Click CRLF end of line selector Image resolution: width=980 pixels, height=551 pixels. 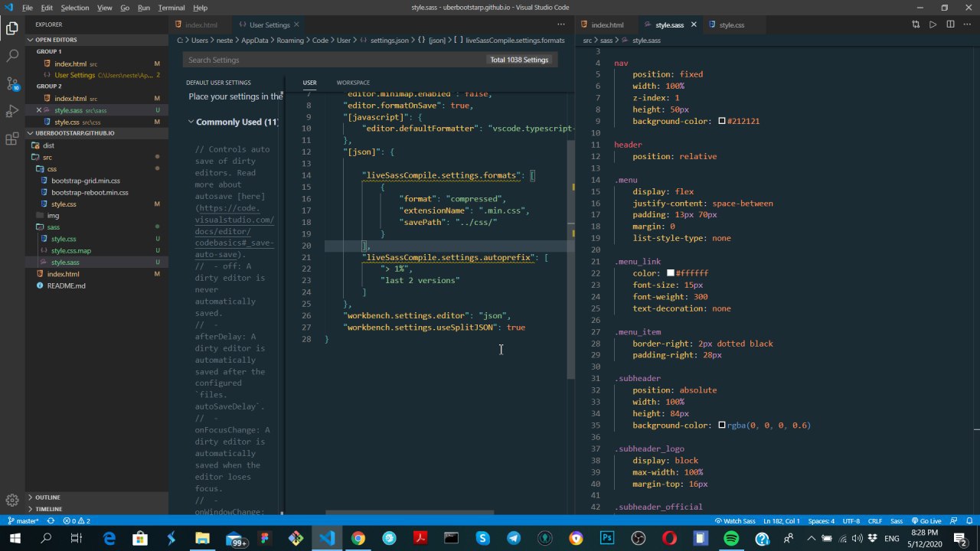(874, 520)
